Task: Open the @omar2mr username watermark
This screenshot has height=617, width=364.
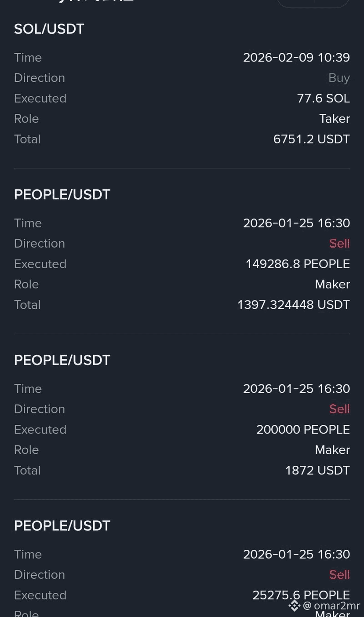Action: click(x=332, y=606)
